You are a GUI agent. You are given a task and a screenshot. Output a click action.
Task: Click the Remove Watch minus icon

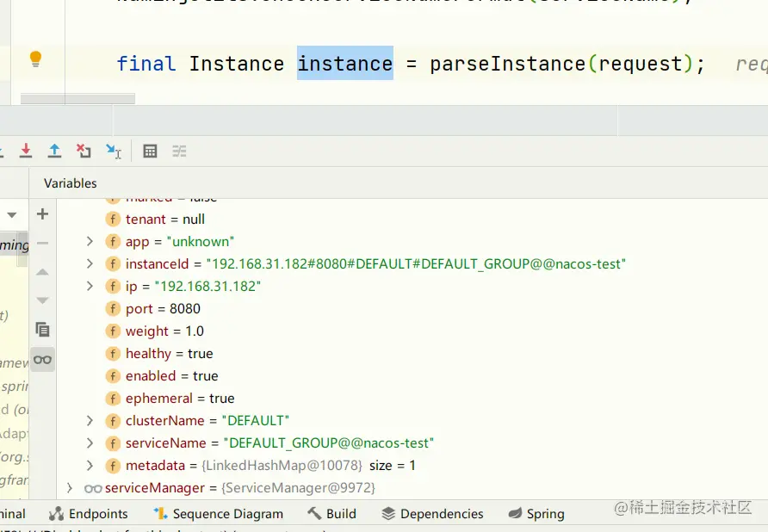pos(42,243)
